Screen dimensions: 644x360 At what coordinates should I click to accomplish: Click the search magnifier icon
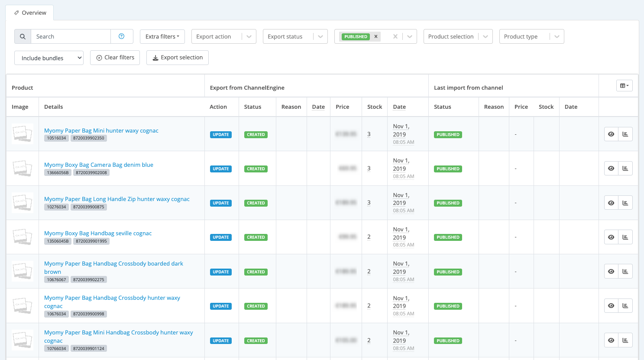pos(23,36)
